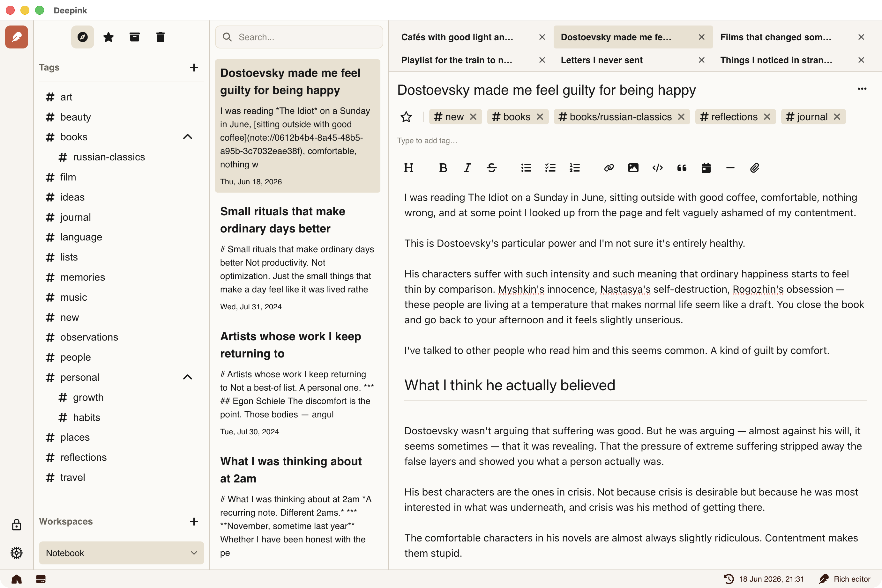Open settings gear icon
882x588 pixels.
tap(17, 553)
